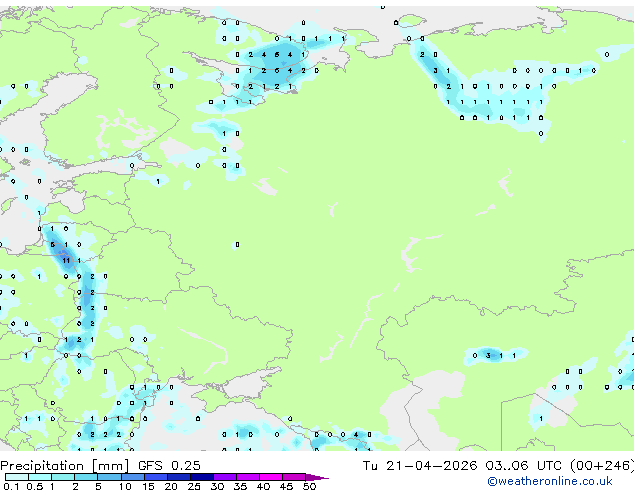Click legend scale label "10"
The height and width of the screenshot is (490, 634).
(125, 486)
